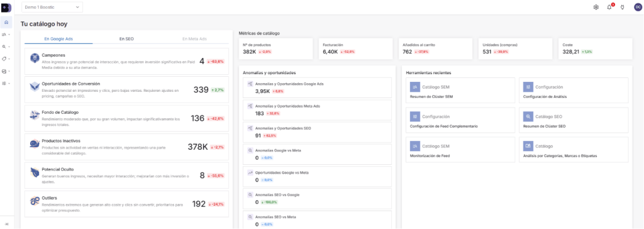The width and height of the screenshot is (644, 229).
Task: Click the Fondo de Catálogo icon
Action: 35,116
